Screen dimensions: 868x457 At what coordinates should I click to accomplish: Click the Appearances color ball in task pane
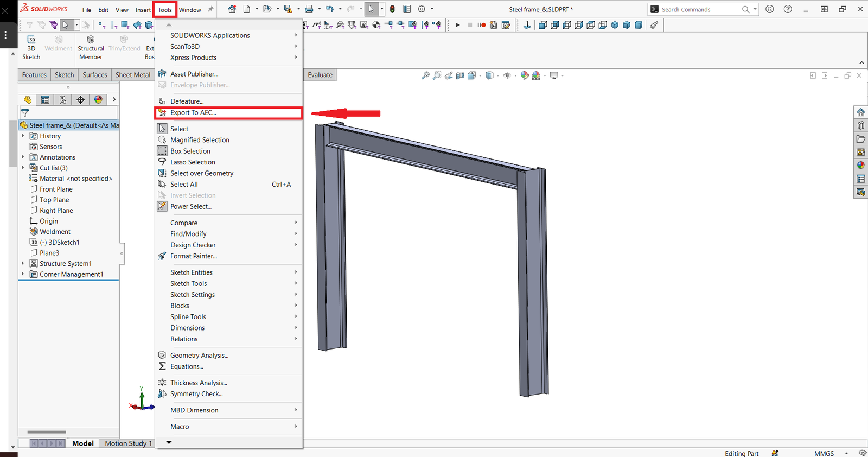point(861,165)
